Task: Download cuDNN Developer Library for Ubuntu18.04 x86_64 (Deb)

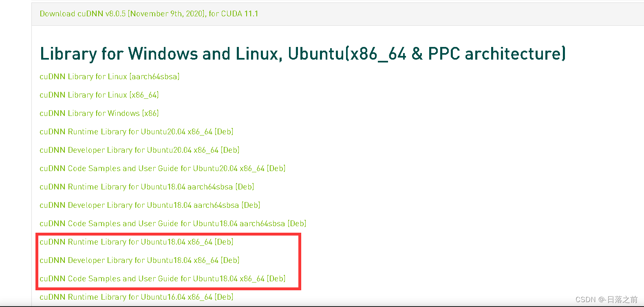Action: point(139,260)
